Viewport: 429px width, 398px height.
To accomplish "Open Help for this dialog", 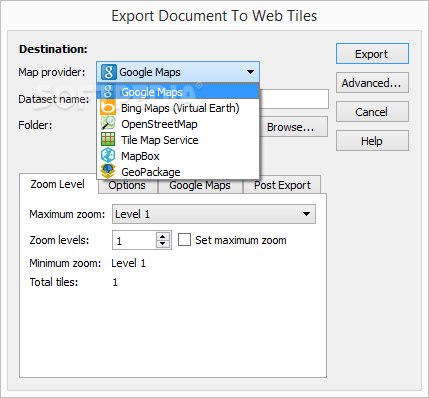I will [372, 141].
